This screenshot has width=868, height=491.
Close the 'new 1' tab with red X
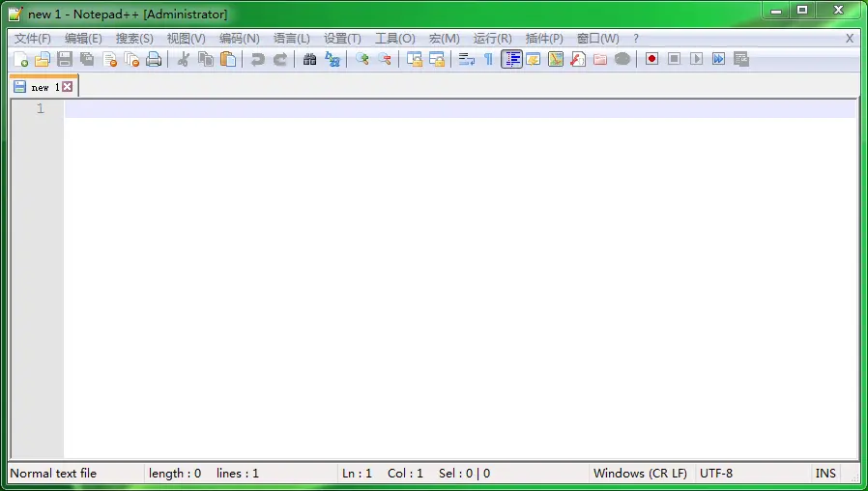(68, 86)
